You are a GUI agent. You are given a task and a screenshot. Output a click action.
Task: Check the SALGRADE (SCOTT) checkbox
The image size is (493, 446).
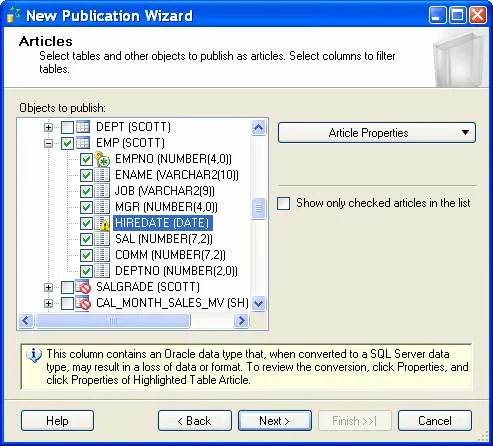click(x=67, y=287)
